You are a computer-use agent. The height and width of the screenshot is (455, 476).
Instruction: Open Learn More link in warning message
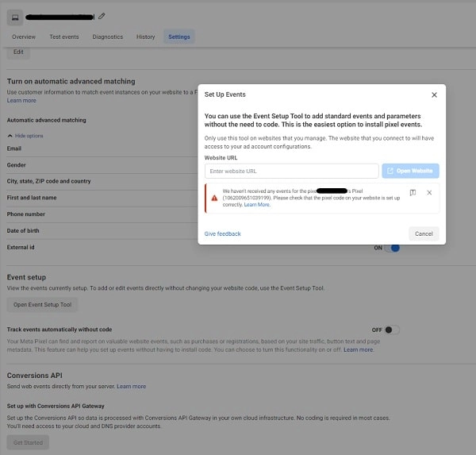[257, 205]
